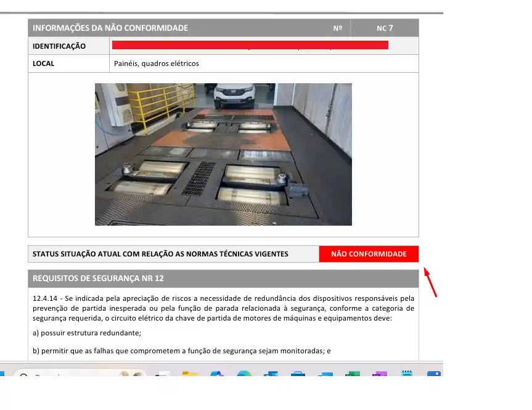532x410 pixels.
Task: Click the LOCAL row label
Action: [x=44, y=64]
